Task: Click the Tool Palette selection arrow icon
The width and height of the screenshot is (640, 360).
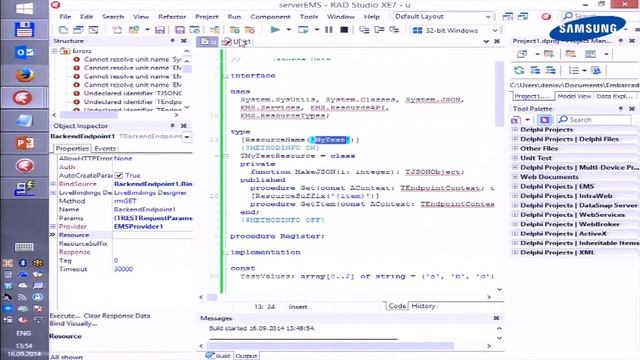Action: click(544, 120)
